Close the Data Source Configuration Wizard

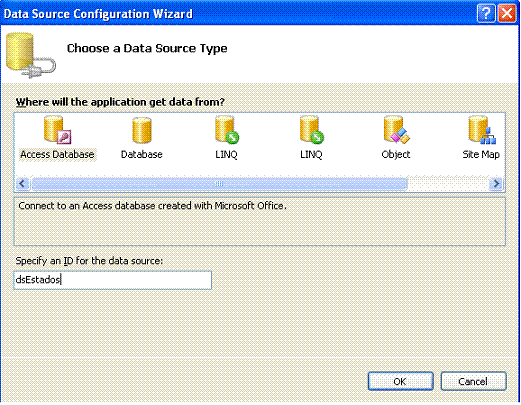tap(507, 14)
